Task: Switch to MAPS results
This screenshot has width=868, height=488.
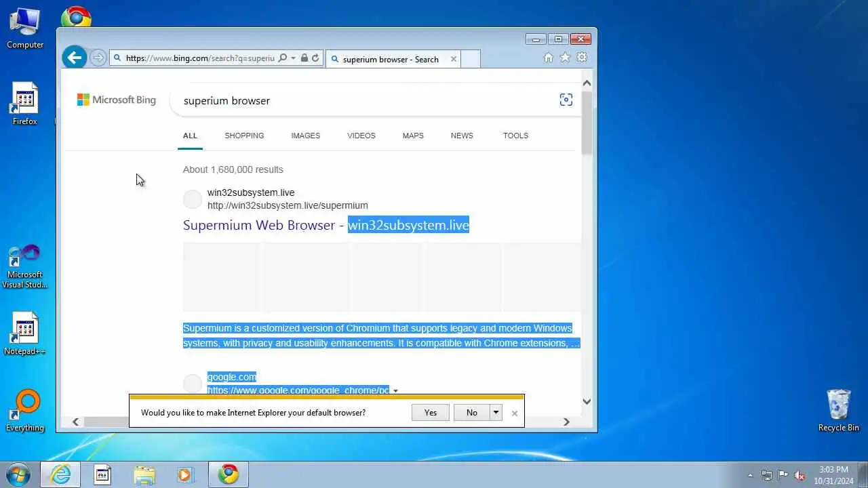Action: pyautogui.click(x=413, y=136)
